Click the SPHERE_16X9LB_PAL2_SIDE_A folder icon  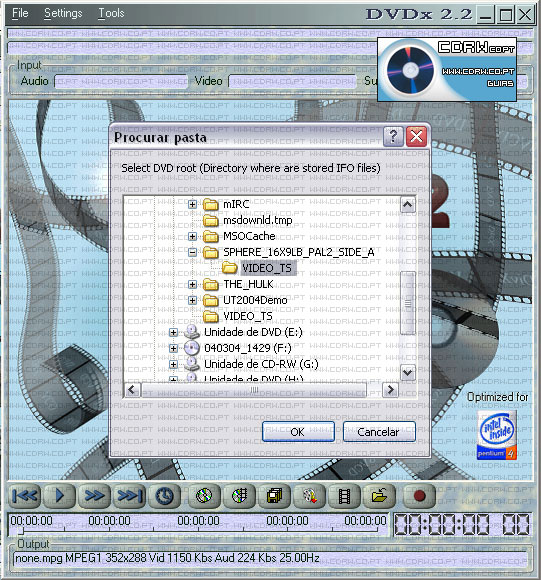click(211, 253)
